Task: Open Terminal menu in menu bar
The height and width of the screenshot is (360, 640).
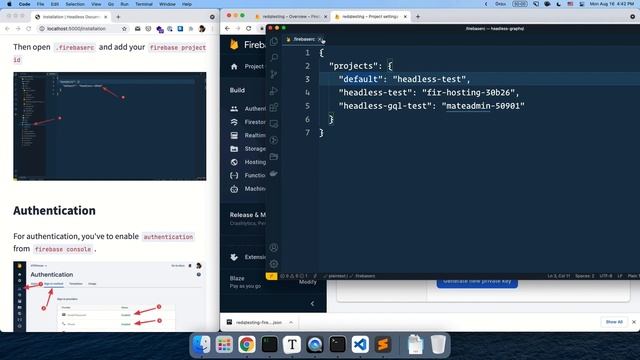Action: [x=144, y=4]
